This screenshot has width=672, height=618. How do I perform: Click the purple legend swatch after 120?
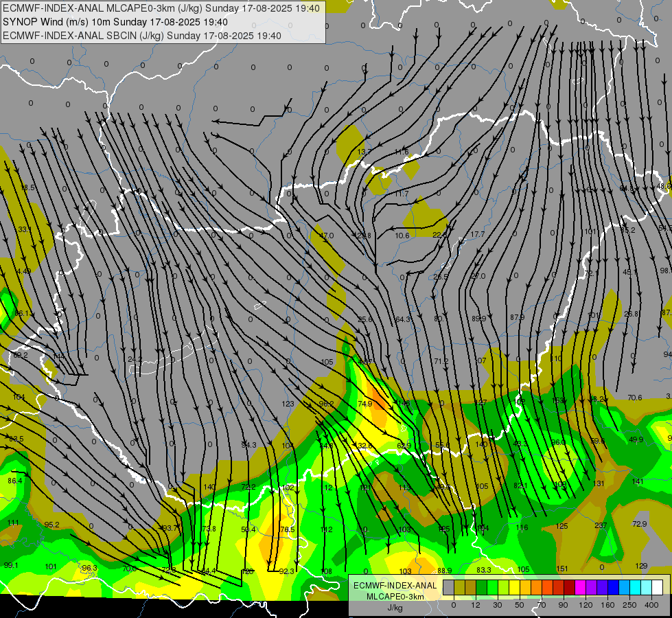coord(592,587)
